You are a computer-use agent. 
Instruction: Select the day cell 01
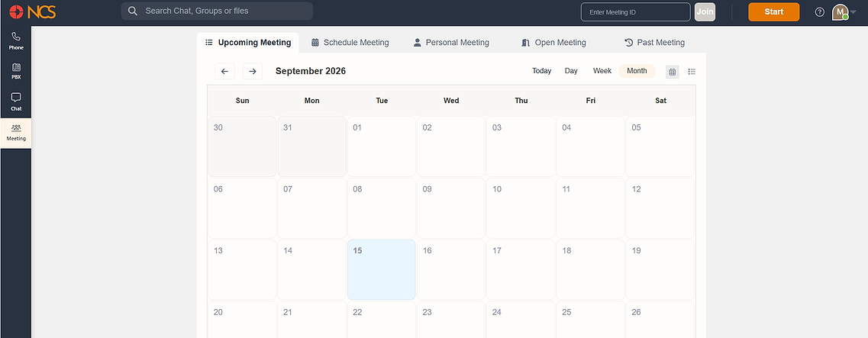point(382,146)
